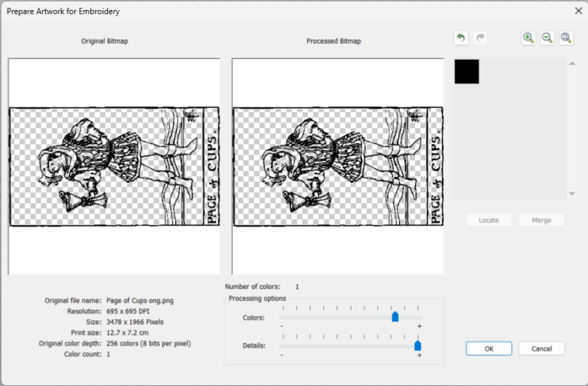Click the Merge button

click(x=541, y=221)
